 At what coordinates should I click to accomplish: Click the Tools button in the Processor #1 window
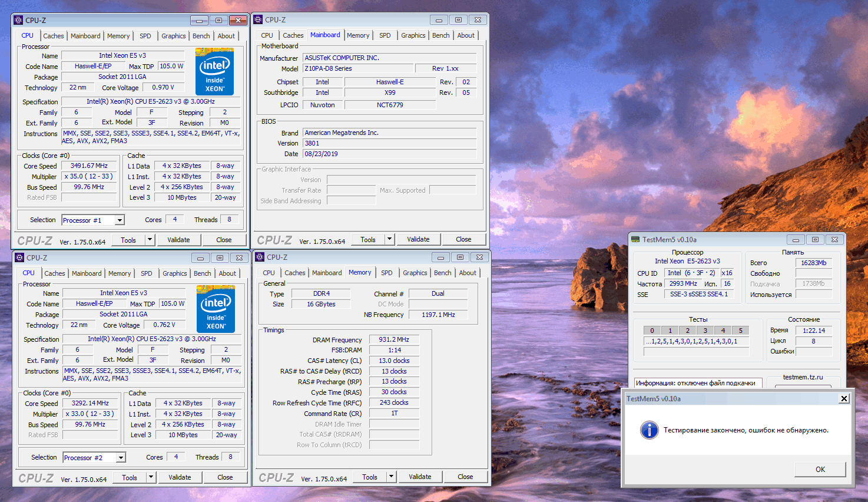(128, 240)
